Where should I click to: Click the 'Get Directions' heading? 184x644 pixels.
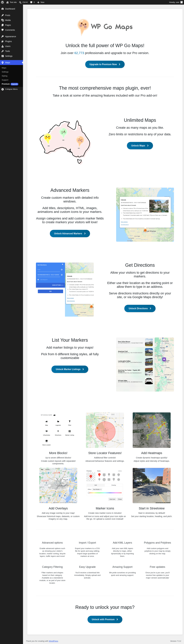coord(140,265)
